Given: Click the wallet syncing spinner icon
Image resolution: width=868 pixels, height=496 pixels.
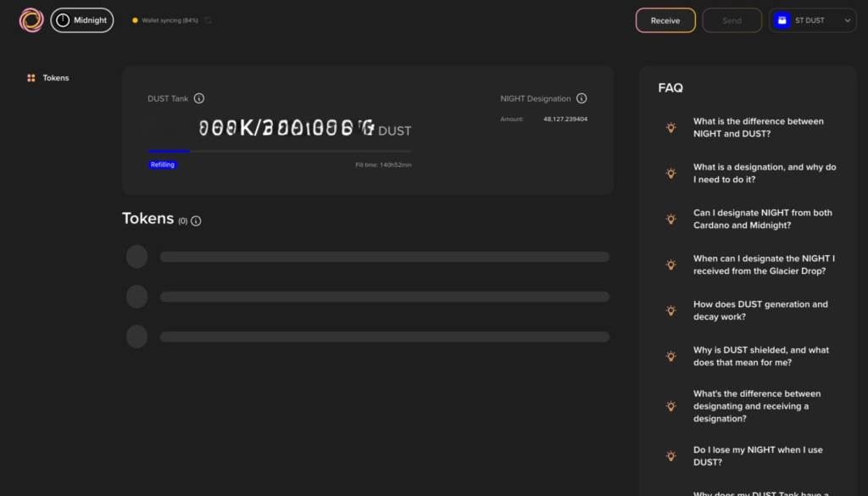Looking at the screenshot, I should pyautogui.click(x=209, y=20).
